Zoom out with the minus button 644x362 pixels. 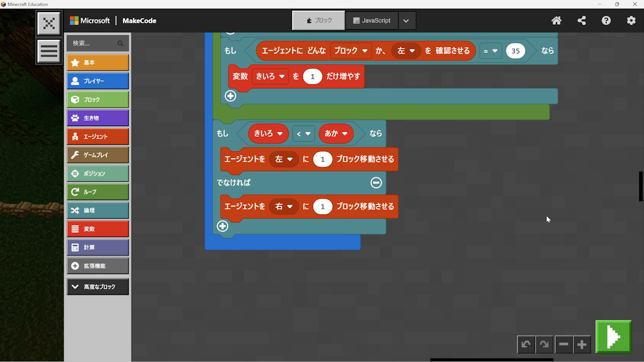coord(563,344)
